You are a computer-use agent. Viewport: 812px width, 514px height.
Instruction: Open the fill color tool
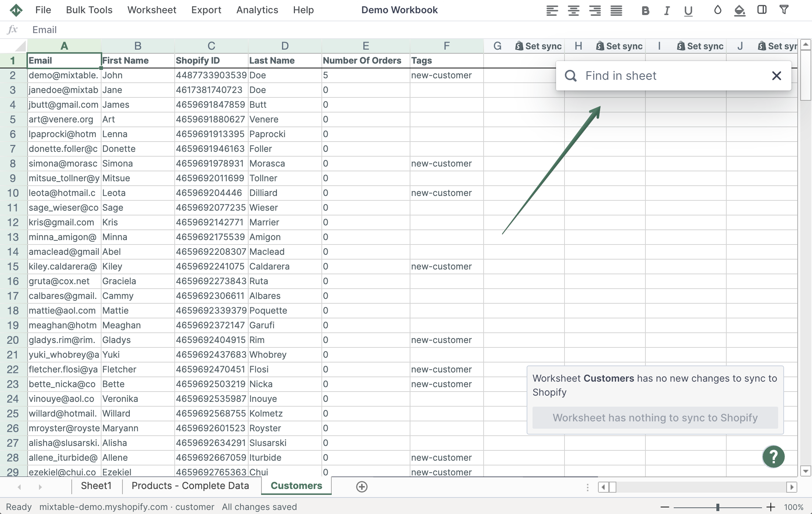739,10
